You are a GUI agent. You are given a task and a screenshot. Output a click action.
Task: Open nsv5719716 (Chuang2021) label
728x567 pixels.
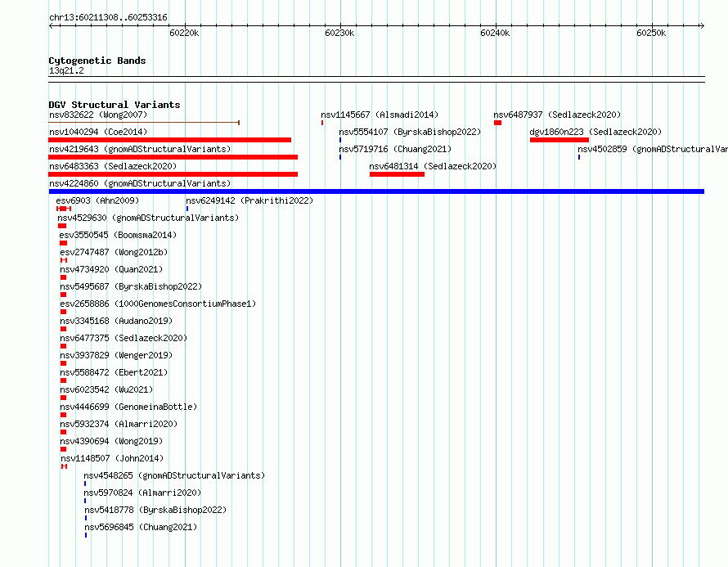395,149
